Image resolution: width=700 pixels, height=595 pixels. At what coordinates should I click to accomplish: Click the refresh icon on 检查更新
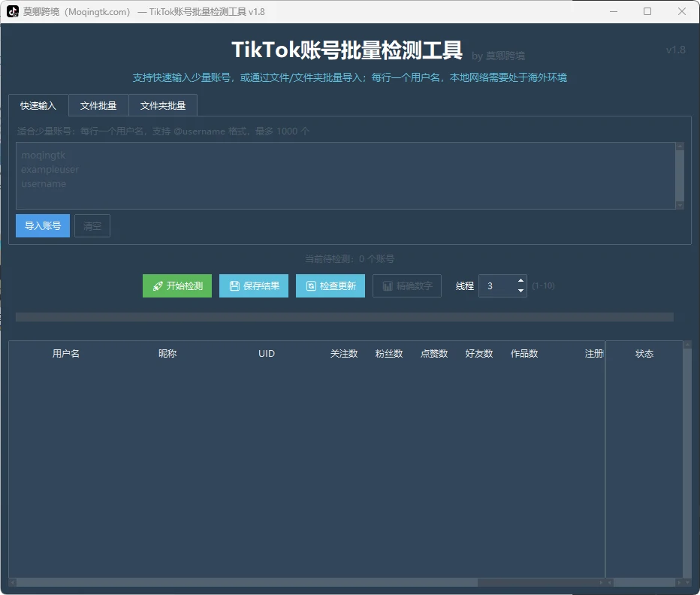311,286
